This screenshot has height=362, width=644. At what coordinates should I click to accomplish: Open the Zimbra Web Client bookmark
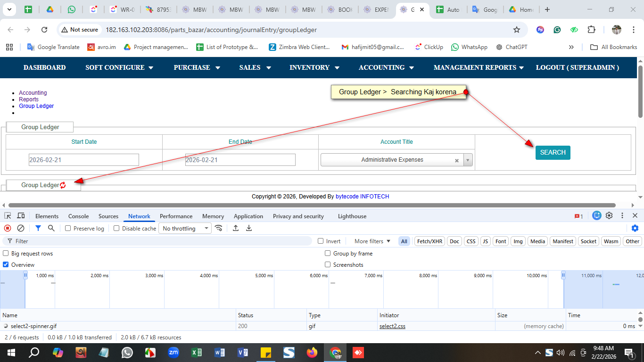299,47
